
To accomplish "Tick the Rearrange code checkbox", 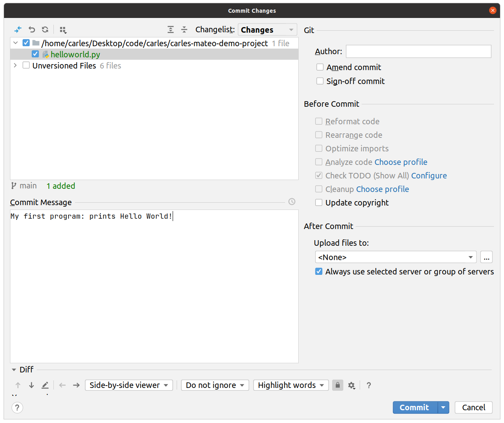I will [319, 135].
